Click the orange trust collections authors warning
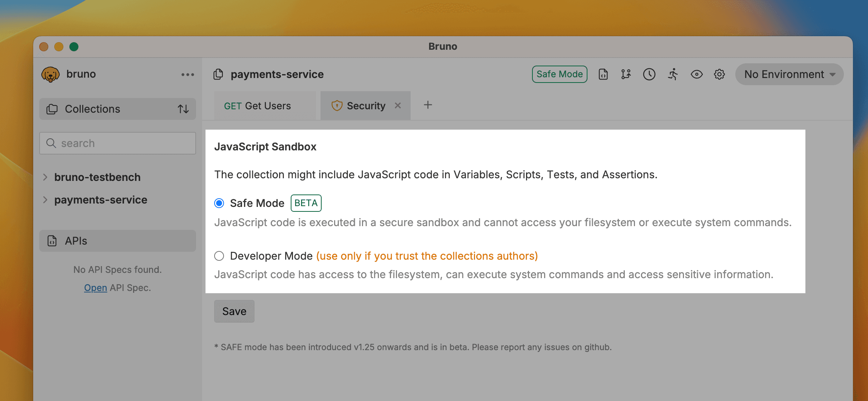Screen dimensions: 868x401 point(427,256)
